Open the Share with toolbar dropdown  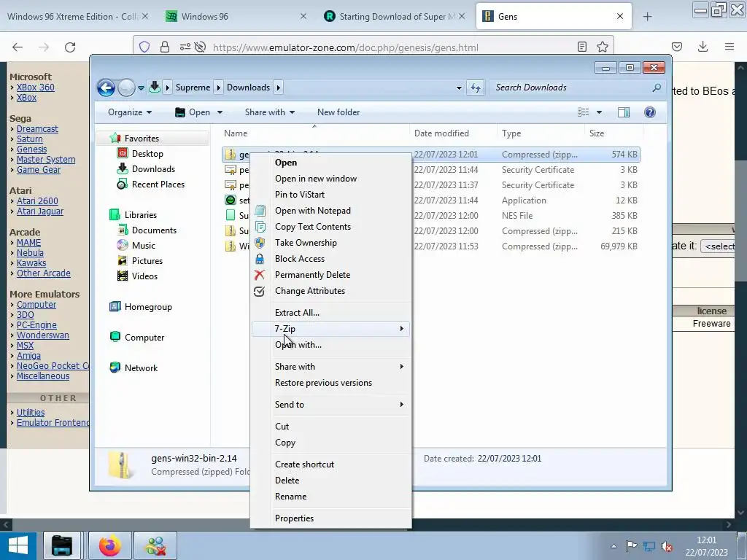270,112
